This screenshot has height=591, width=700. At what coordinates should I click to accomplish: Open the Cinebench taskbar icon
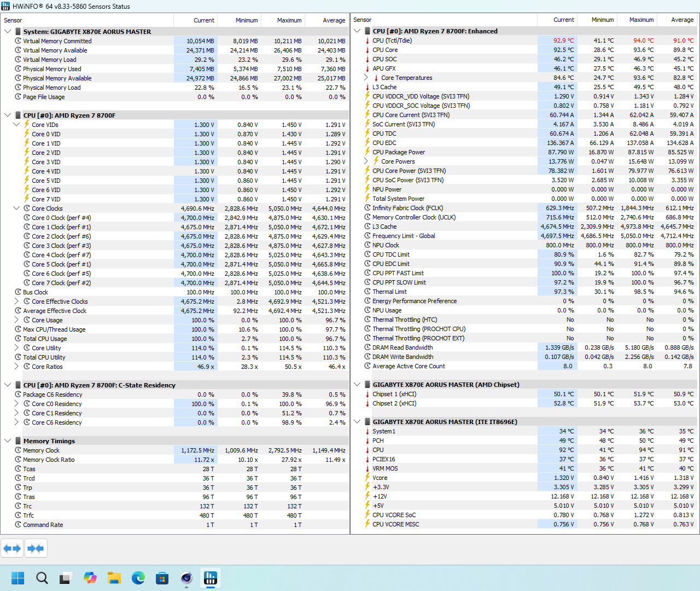tap(186, 578)
